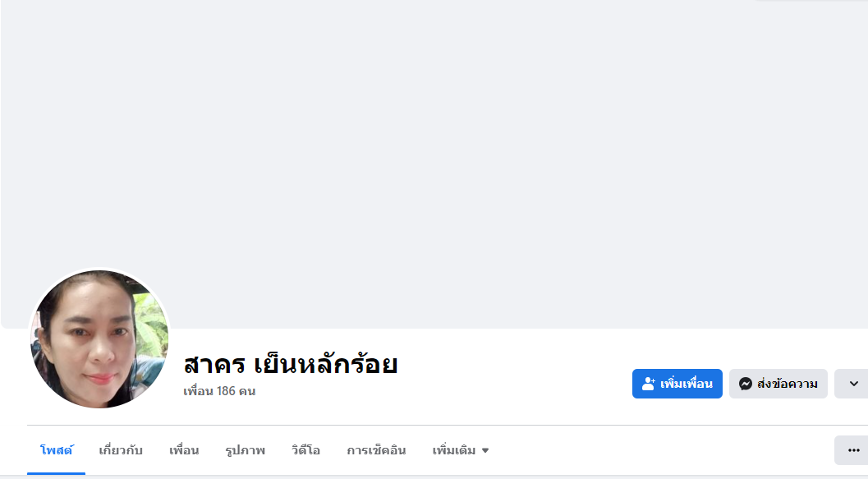Image resolution: width=868 pixels, height=479 pixels.
Task: Open the circular profile picture
Action: (99, 339)
